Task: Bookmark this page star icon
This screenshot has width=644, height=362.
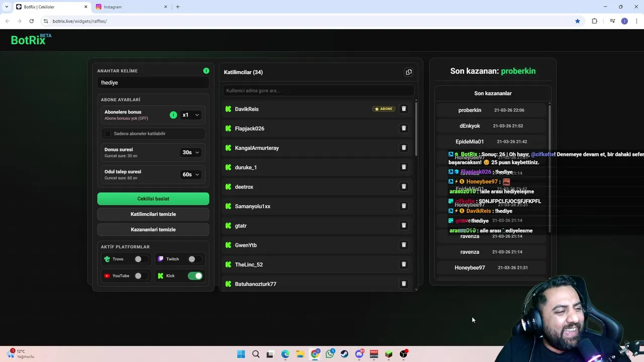Action: 578,21
